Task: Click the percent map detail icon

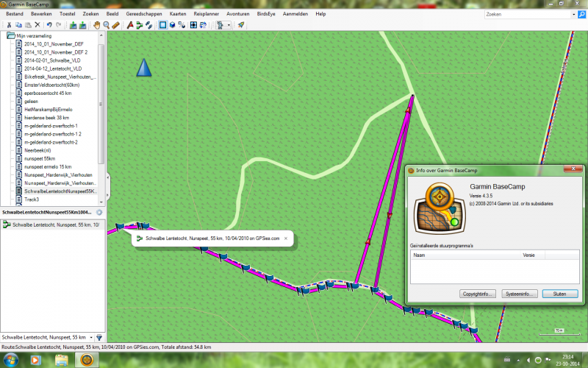Action: pos(182,25)
